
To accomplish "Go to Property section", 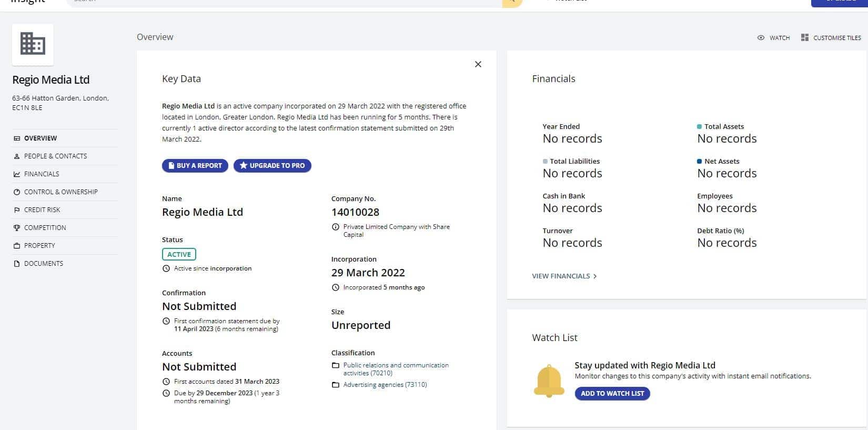I will 39,246.
